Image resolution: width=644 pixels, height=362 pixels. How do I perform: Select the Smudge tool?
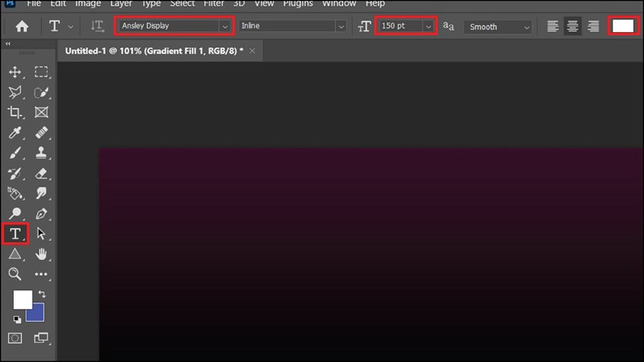pos(41,193)
